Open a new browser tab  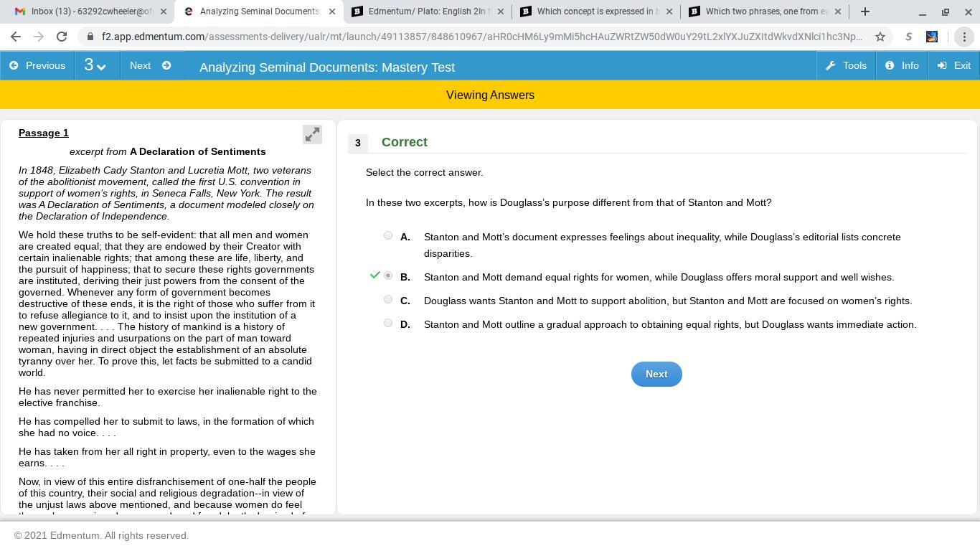[x=865, y=11]
